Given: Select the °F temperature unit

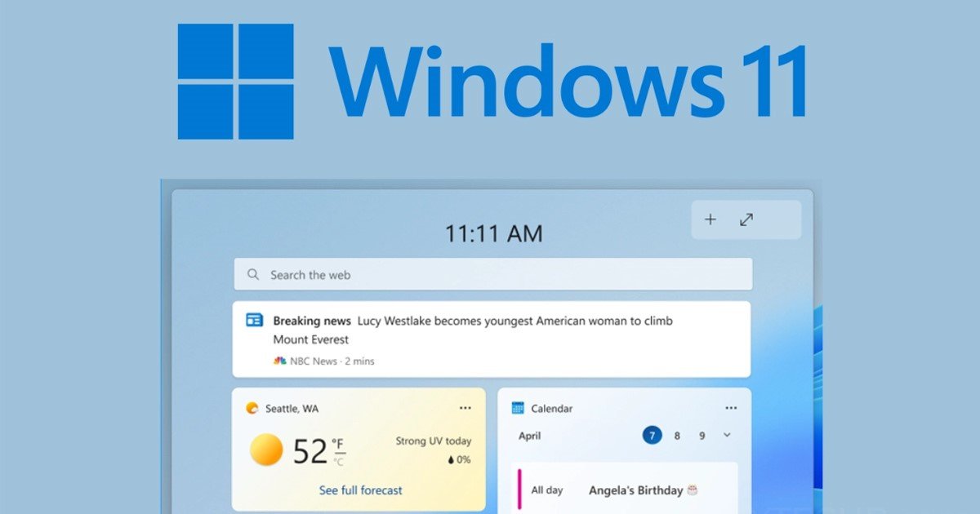Looking at the screenshot, I should click(338, 443).
